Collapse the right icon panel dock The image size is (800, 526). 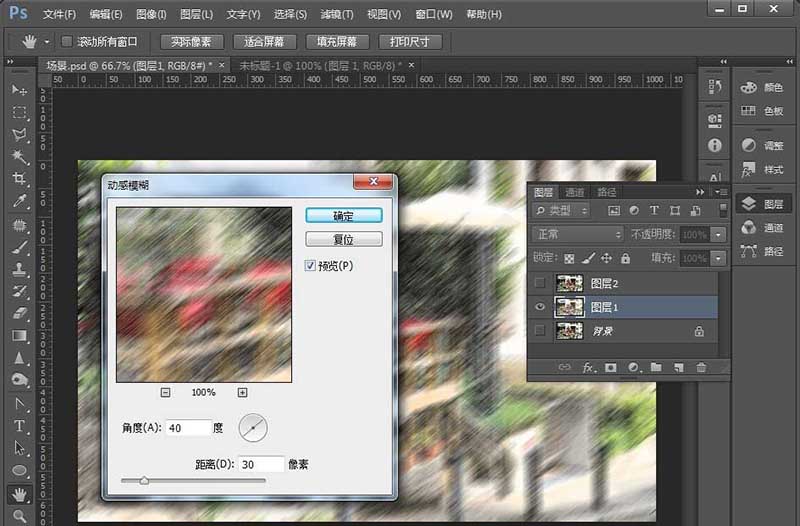pos(789,62)
